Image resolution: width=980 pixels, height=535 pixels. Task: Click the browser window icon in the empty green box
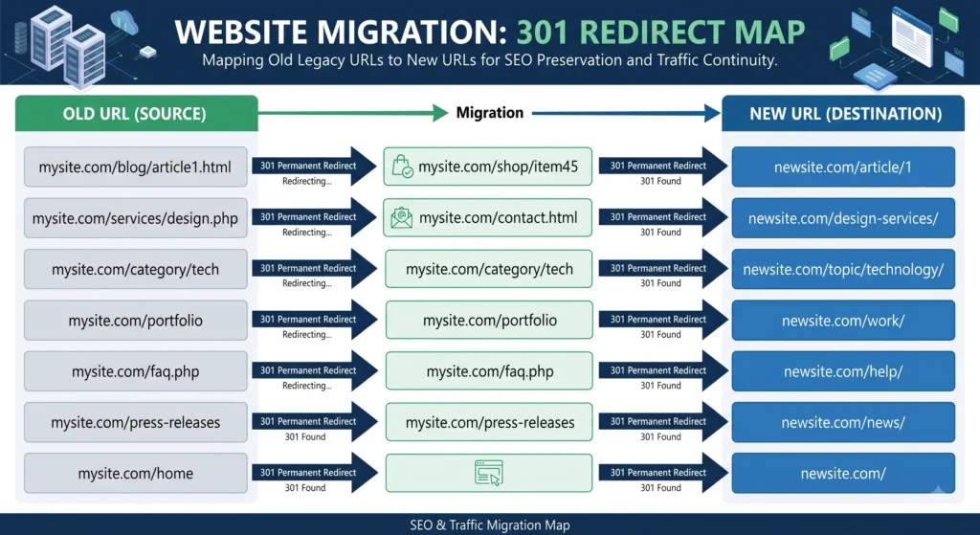[489, 473]
